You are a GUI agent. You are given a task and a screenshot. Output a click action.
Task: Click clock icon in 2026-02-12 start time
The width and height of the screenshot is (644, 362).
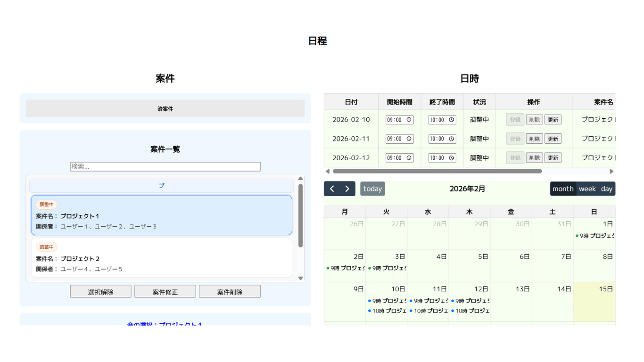409,158
